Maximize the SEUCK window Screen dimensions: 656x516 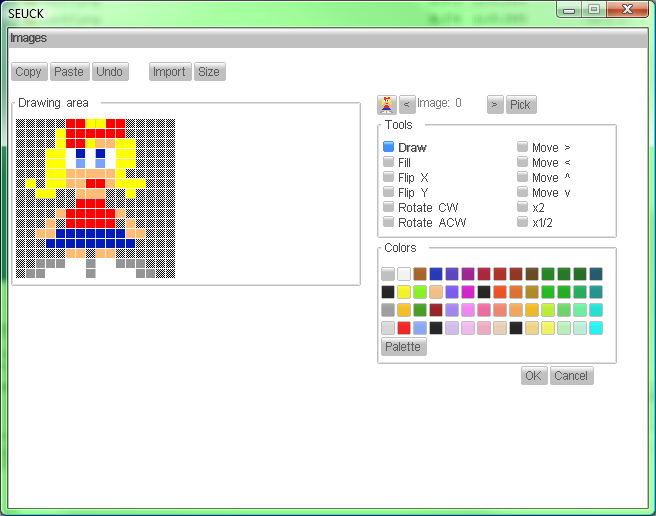[x=594, y=10]
